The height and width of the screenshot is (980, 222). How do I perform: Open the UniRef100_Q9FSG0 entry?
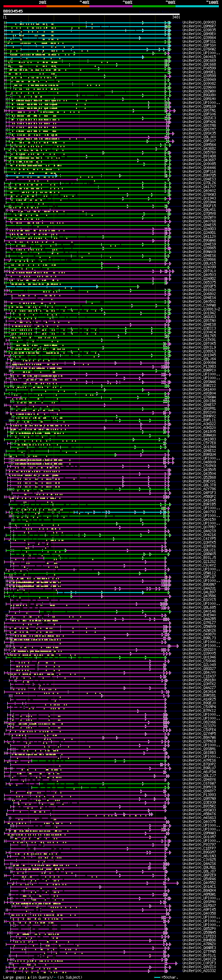(x=199, y=45)
